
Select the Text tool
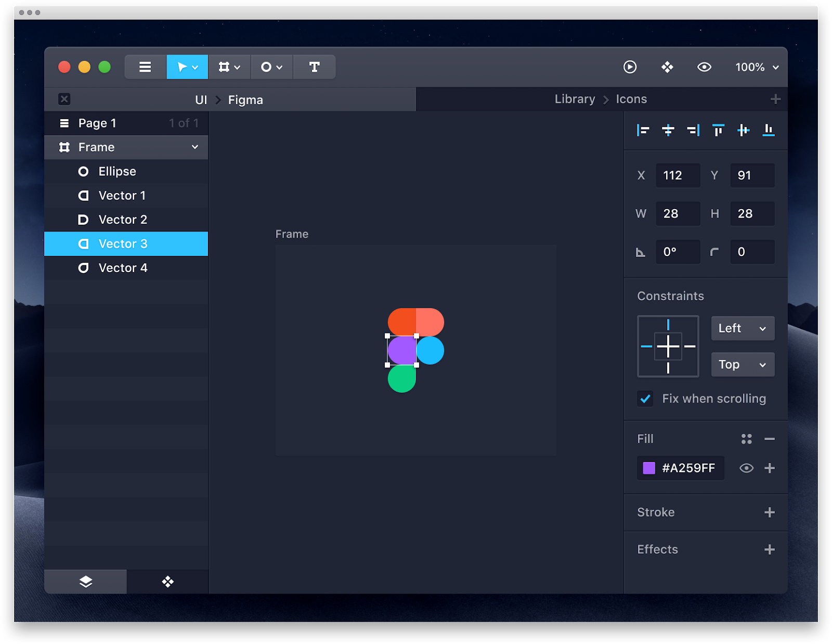314,67
